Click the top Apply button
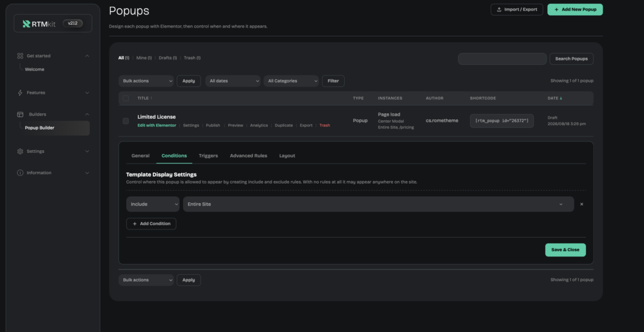Viewport: 644px width, 332px height. point(189,81)
